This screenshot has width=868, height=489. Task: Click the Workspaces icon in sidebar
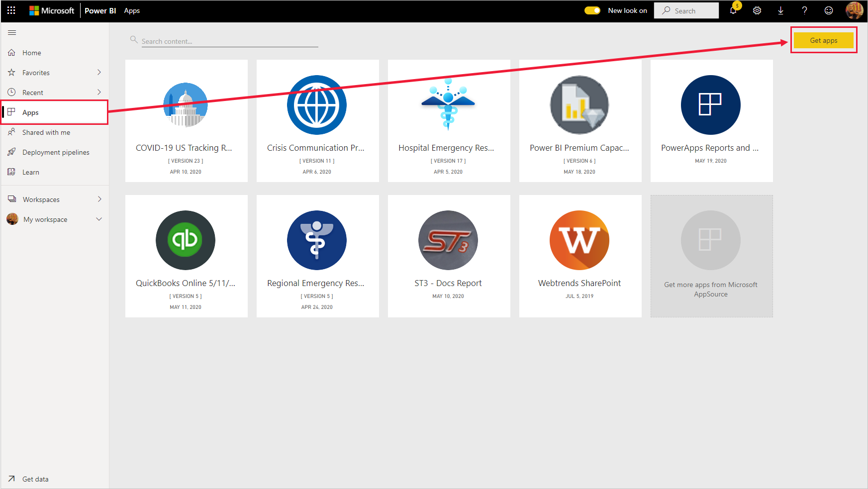coord(12,199)
